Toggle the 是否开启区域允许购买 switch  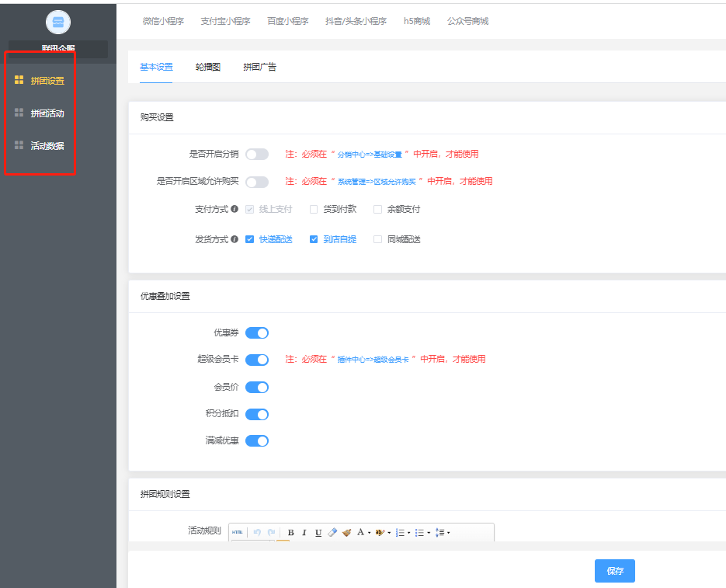[x=257, y=182]
